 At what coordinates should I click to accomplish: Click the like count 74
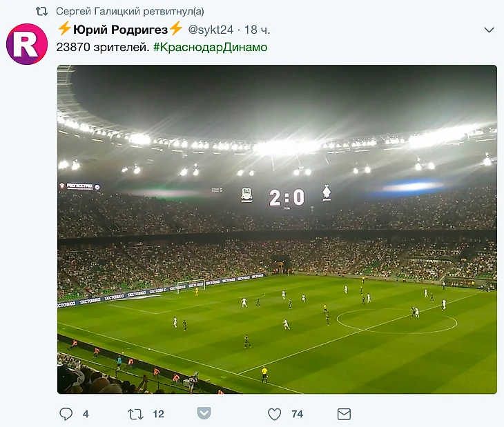pyautogui.click(x=297, y=414)
